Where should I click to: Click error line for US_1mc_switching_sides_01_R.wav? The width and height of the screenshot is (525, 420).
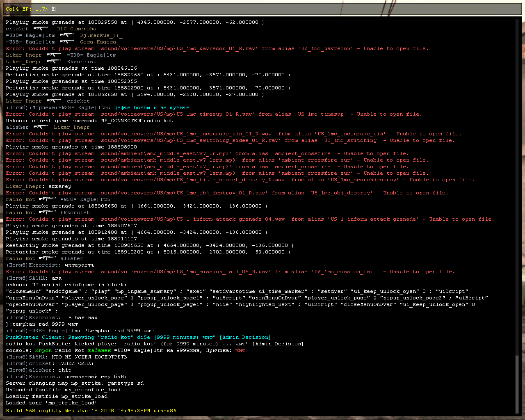tap(231, 140)
